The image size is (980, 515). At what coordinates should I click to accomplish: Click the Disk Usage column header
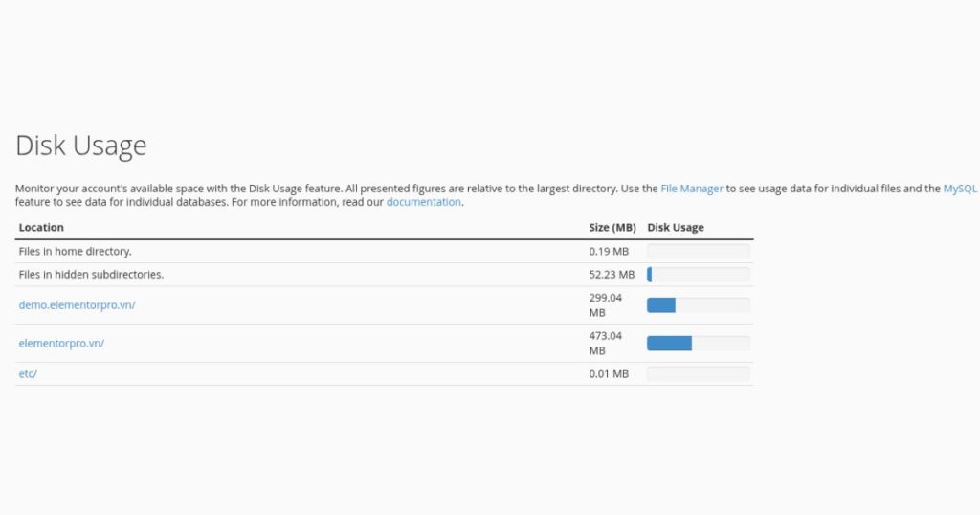(x=675, y=228)
